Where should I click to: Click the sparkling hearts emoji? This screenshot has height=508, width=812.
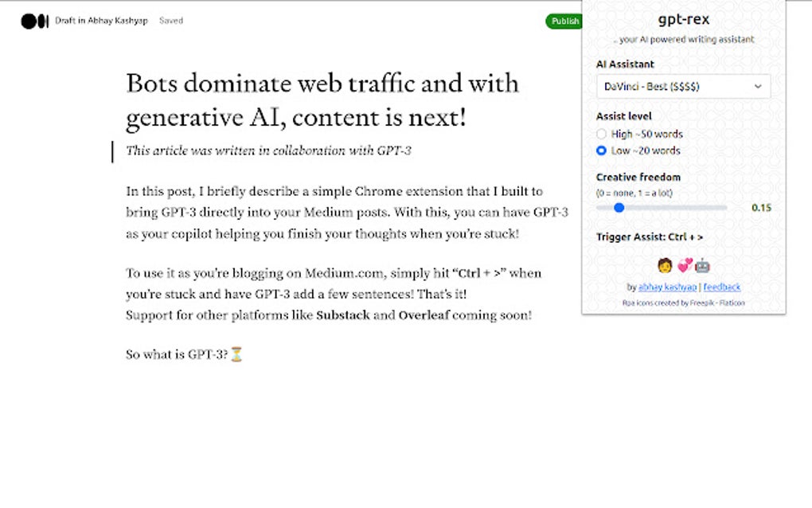(x=682, y=266)
